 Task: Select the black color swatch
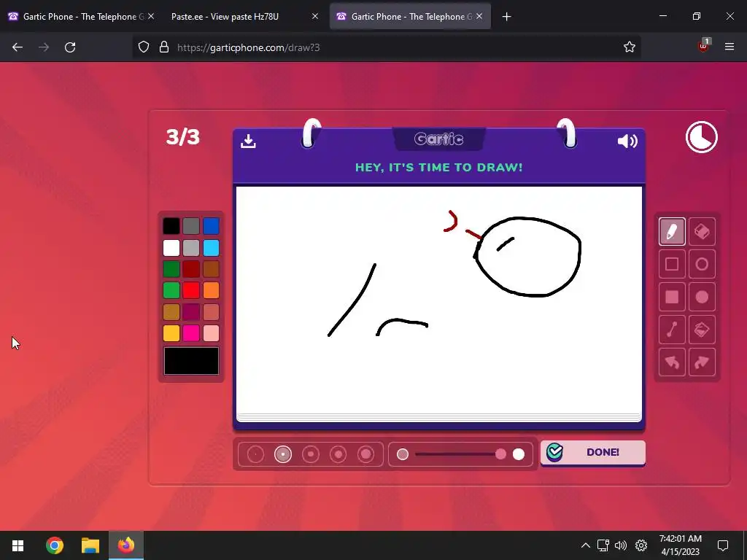click(x=171, y=226)
